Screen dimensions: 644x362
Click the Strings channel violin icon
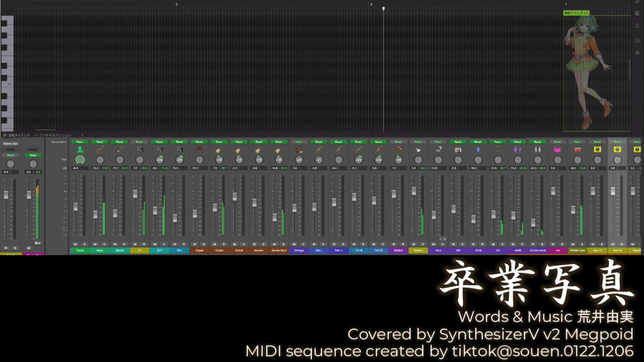point(299,149)
